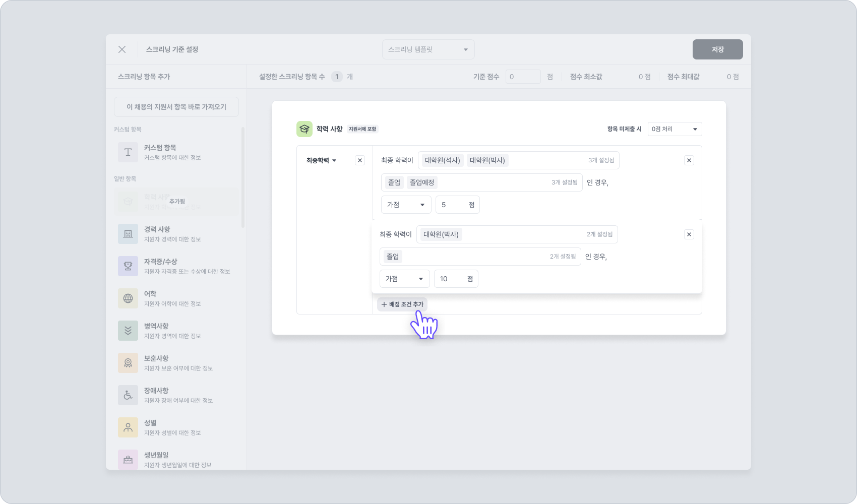The height and width of the screenshot is (504, 857).
Task: Expand the 최종학력 dropdown
Action: (x=322, y=160)
